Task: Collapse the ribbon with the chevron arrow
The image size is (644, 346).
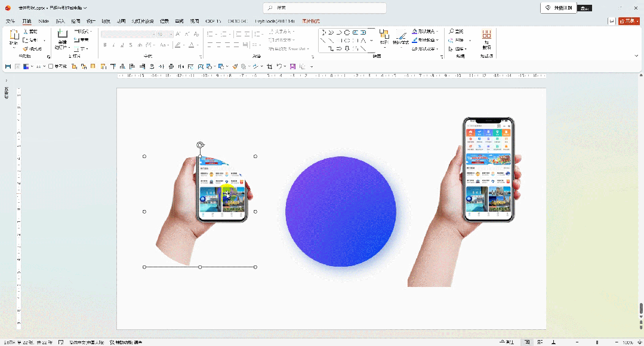Action: (x=637, y=56)
